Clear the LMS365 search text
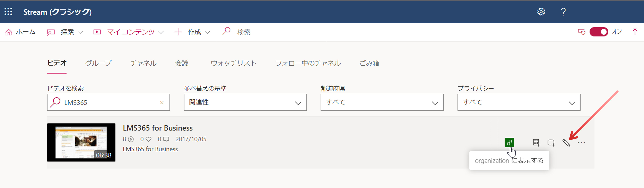This screenshot has width=644, height=188. 162,102
